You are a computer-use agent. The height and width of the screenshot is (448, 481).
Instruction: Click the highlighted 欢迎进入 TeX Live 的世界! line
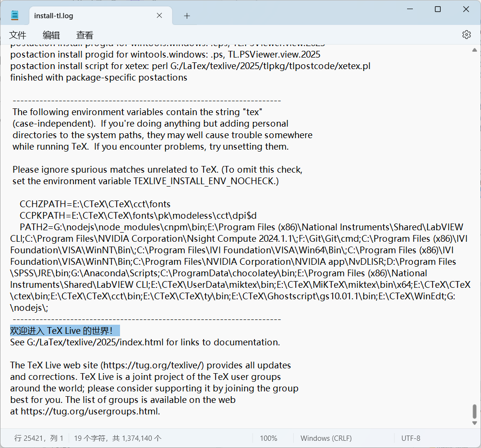pos(65,330)
